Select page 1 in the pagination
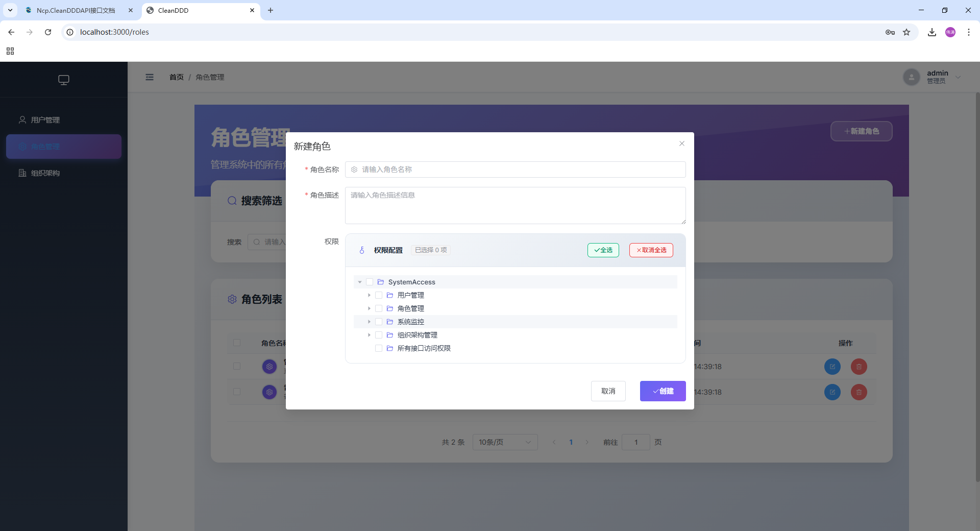This screenshot has height=531, width=980. click(571, 442)
